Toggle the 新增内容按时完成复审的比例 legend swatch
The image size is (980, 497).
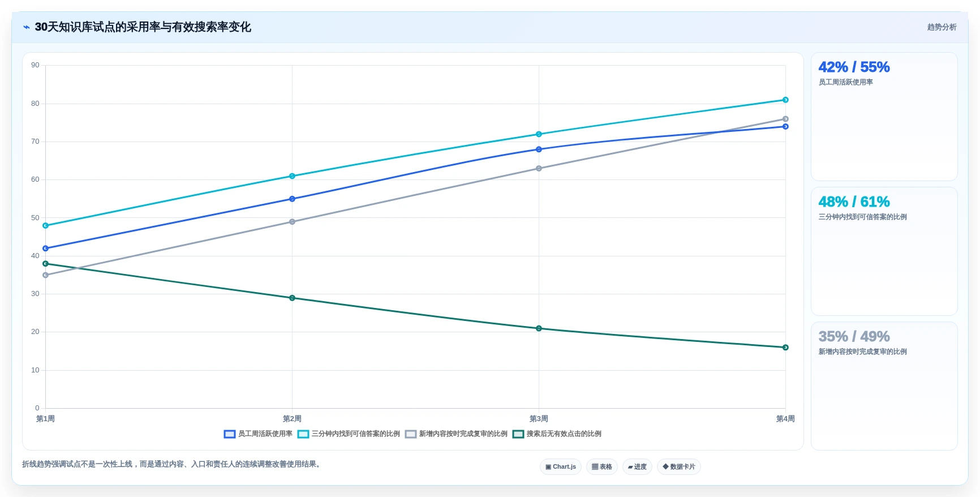coord(411,434)
